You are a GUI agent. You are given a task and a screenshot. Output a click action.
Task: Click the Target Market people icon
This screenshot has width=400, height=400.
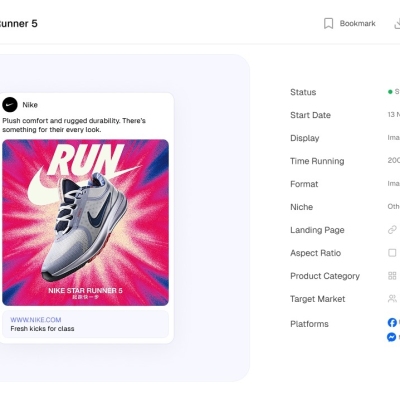coord(392,299)
